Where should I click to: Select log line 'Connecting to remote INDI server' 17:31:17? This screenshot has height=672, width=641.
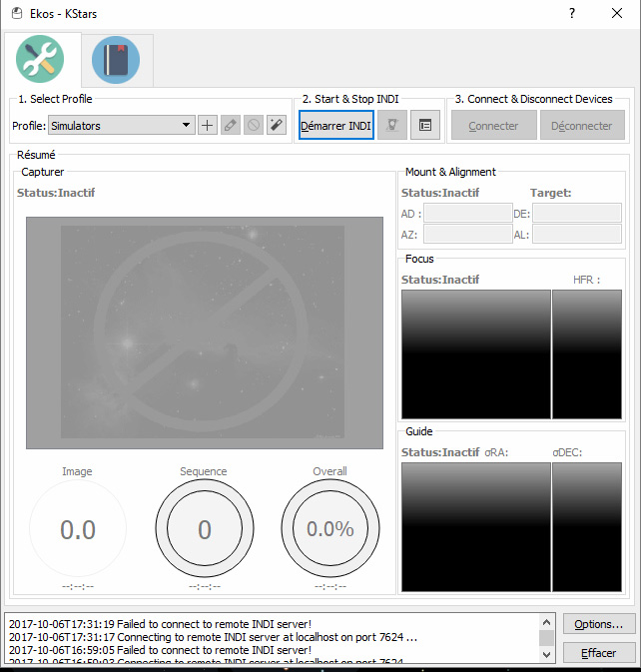pyautogui.click(x=213, y=637)
